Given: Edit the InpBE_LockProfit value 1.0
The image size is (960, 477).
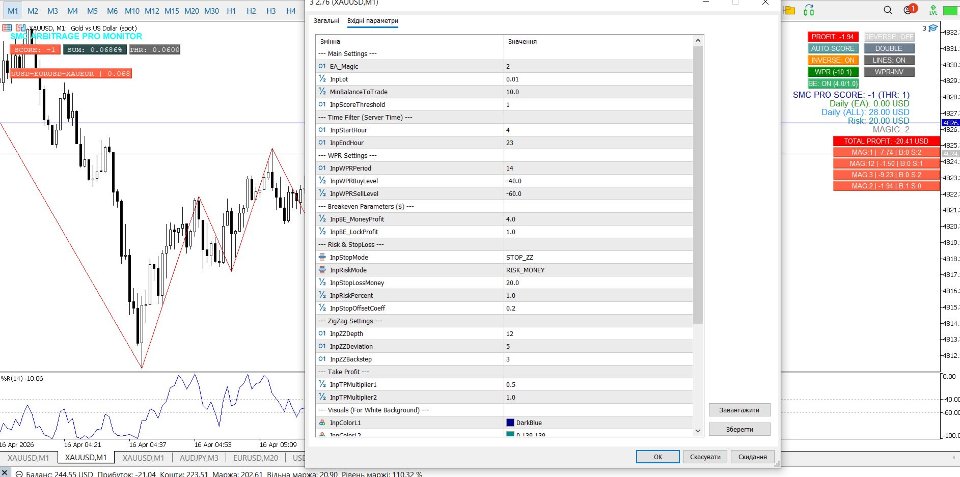Looking at the screenshot, I should click(x=598, y=232).
